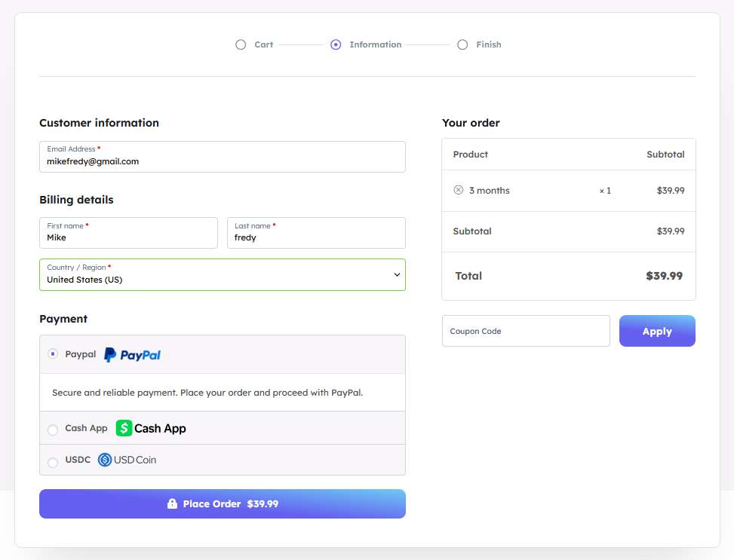734x560 pixels.
Task: Choose the USDC payment option
Action: (x=53, y=462)
